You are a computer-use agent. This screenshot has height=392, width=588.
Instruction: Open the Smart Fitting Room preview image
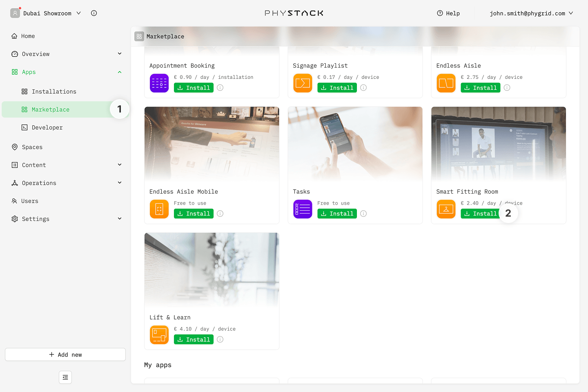(499, 144)
